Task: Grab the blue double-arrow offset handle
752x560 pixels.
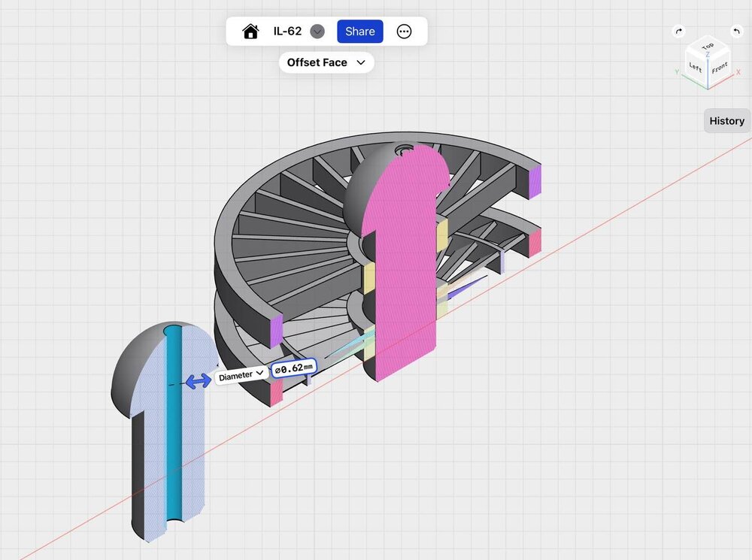Action: pos(198,381)
